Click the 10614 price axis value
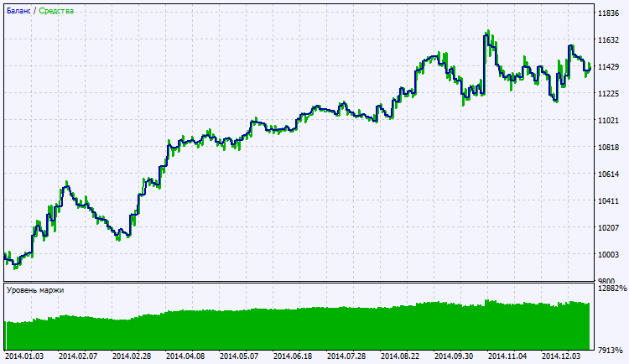The image size is (629, 364). click(608, 174)
